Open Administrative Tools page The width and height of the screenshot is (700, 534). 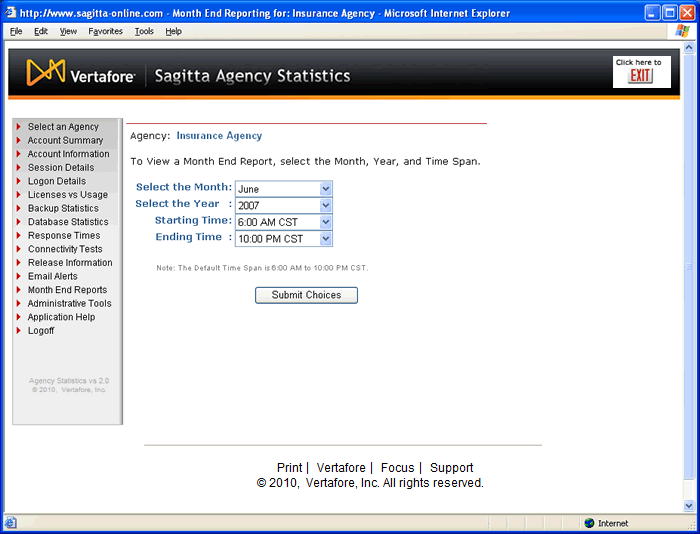coord(70,303)
